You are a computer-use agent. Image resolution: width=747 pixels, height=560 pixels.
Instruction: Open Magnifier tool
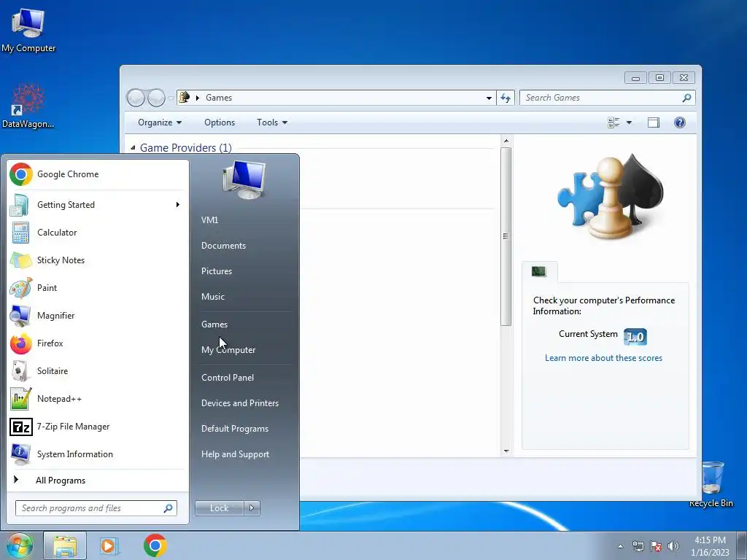97,315
